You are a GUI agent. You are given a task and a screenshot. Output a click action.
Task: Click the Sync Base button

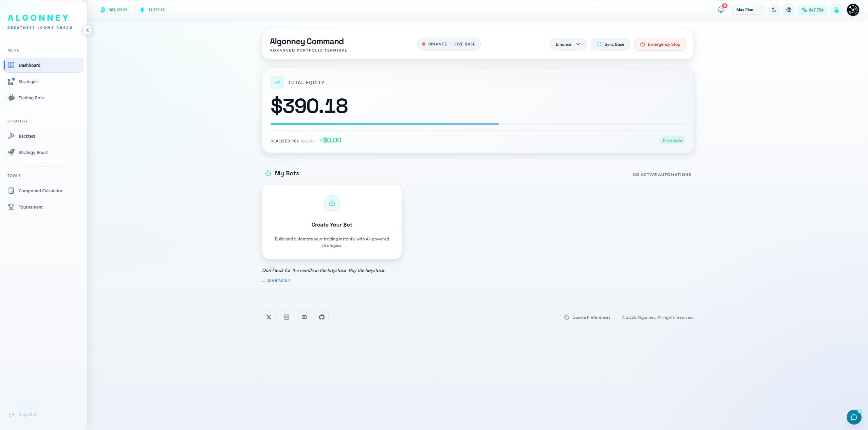tap(610, 44)
